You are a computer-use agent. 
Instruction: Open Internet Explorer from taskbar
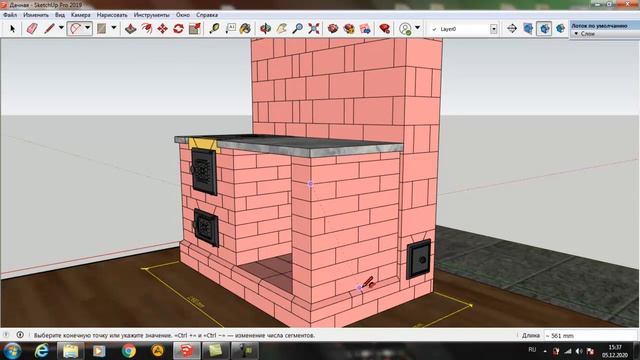click(x=41, y=351)
